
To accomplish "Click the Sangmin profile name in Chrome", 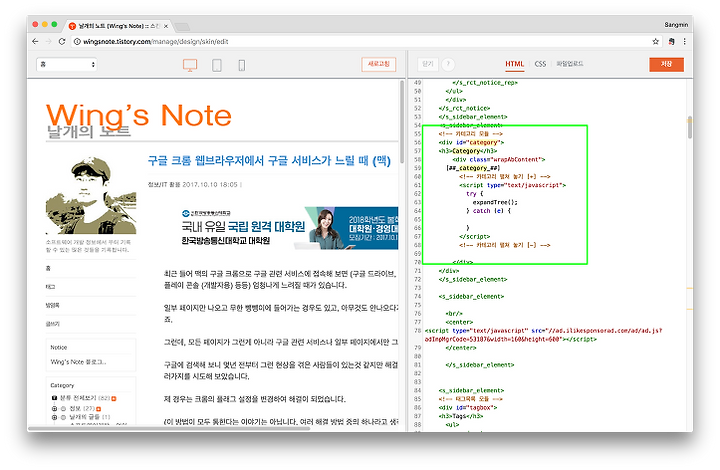I will point(676,25).
